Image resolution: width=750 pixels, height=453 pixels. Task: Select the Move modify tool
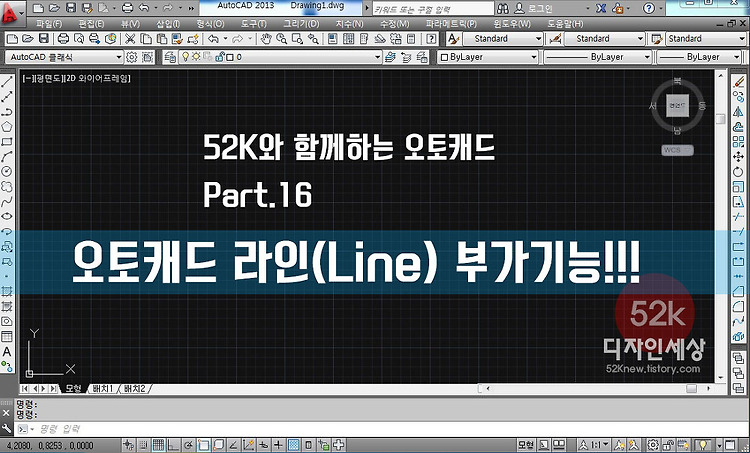click(739, 156)
